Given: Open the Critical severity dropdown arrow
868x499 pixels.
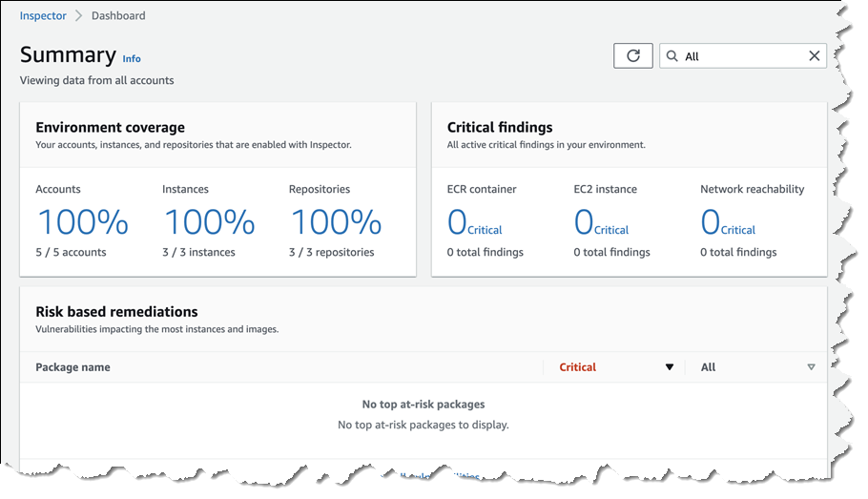Looking at the screenshot, I should [x=669, y=367].
